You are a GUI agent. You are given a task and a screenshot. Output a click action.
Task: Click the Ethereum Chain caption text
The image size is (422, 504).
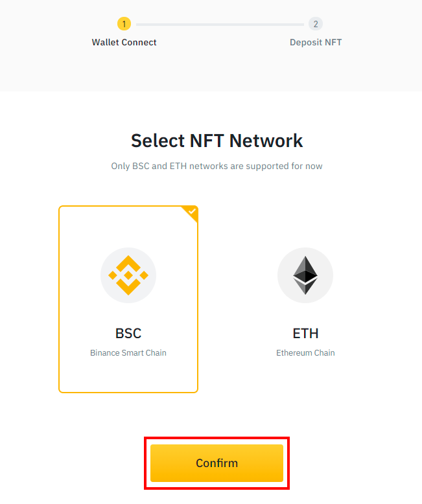[x=305, y=353]
